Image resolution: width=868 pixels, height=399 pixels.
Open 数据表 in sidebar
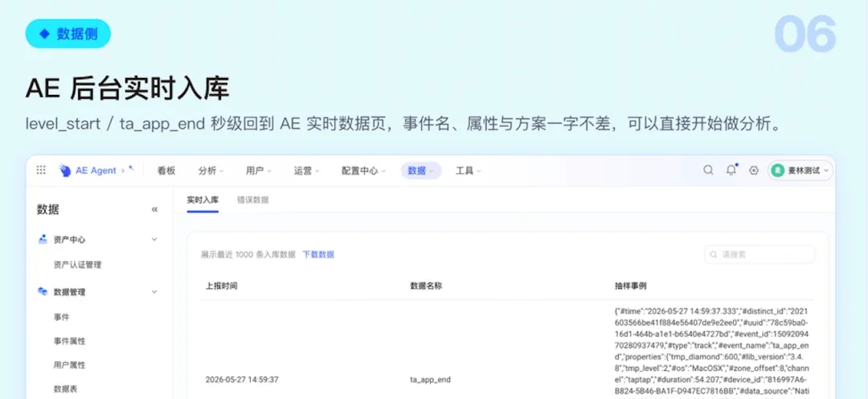pos(65,389)
